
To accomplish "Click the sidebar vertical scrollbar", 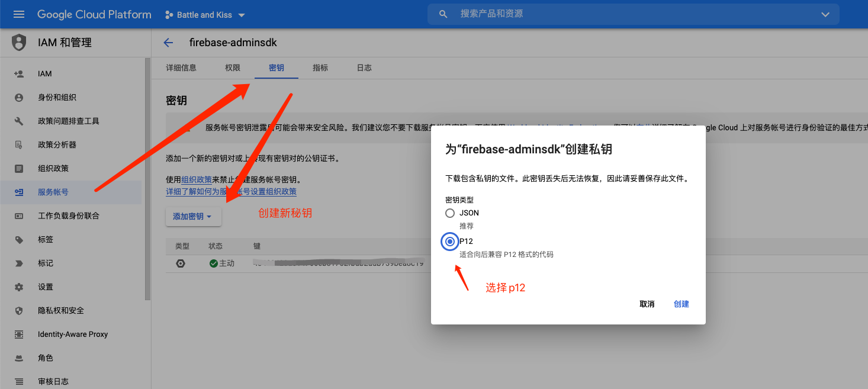I will click(148, 178).
